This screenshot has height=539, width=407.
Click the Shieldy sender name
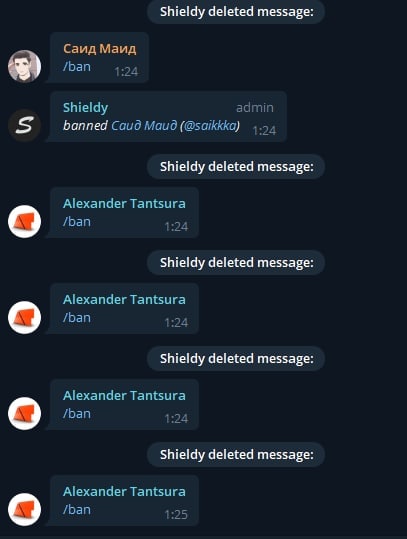[x=86, y=108]
